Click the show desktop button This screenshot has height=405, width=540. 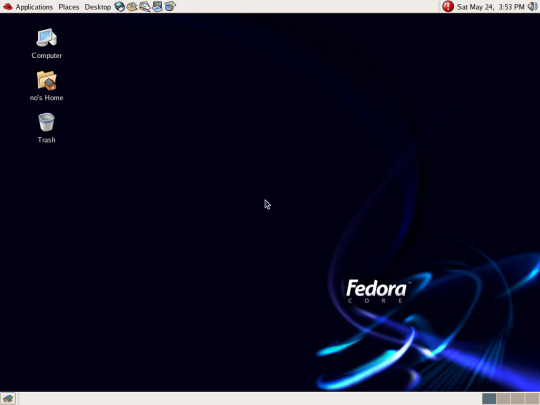pyautogui.click(x=8, y=399)
